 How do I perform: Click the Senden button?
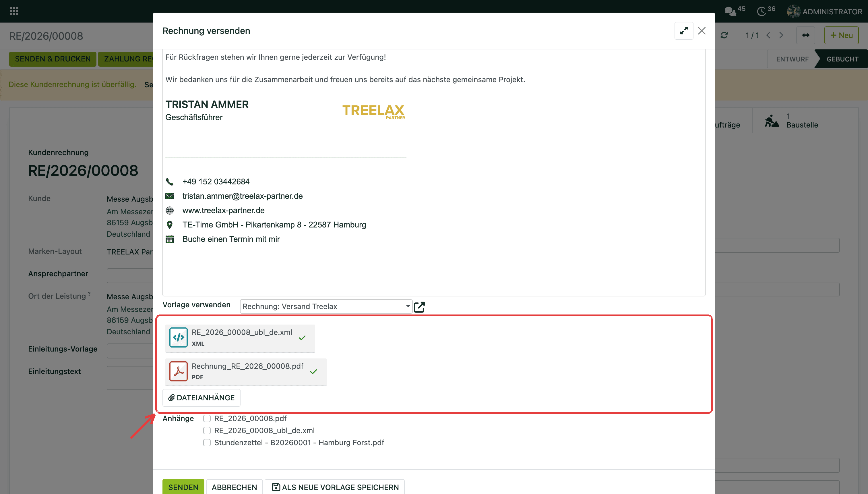click(183, 487)
